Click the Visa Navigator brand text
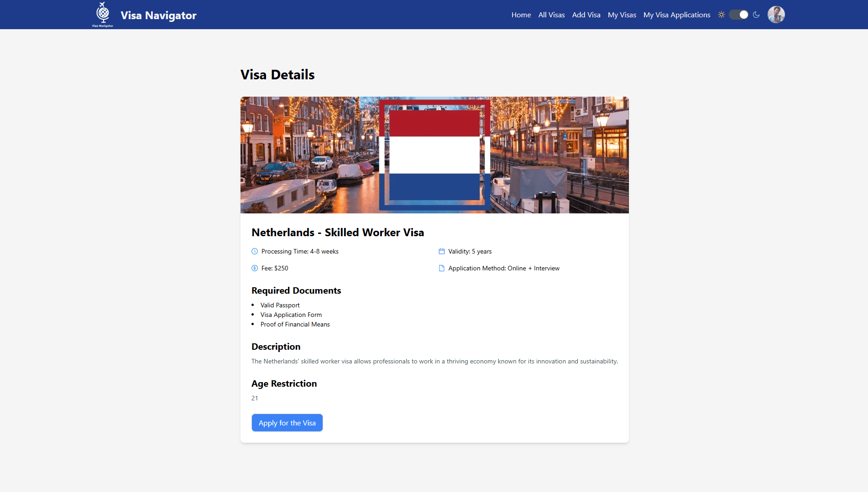This screenshot has height=492, width=868. pyautogui.click(x=158, y=15)
